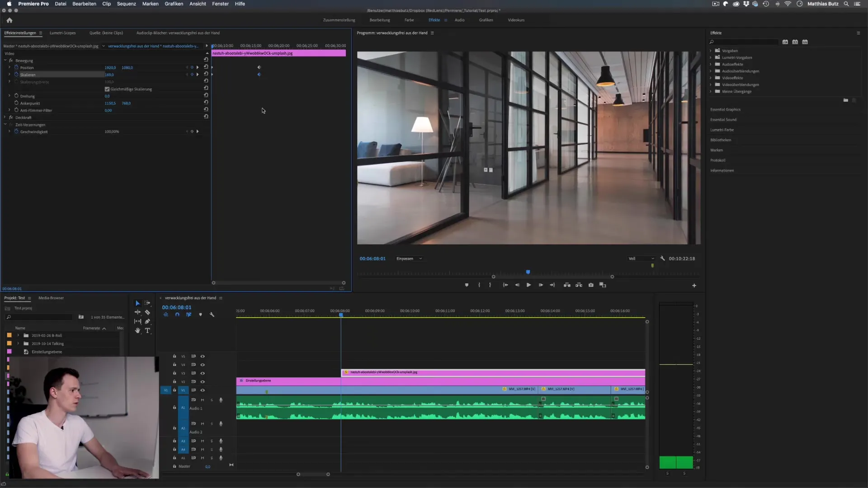868x488 pixels.
Task: Open program monitor wrench settings
Action: 662,258
